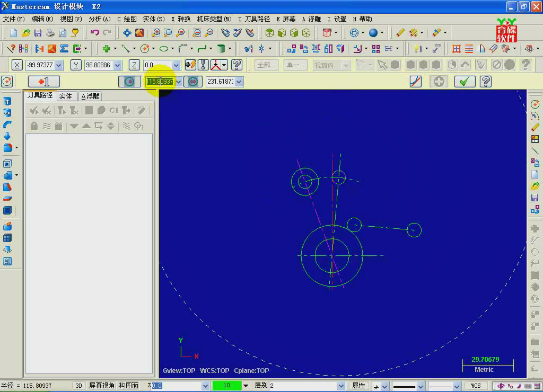Click the fillet entities icon
This screenshot has width=543, height=392.
(x=183, y=49)
